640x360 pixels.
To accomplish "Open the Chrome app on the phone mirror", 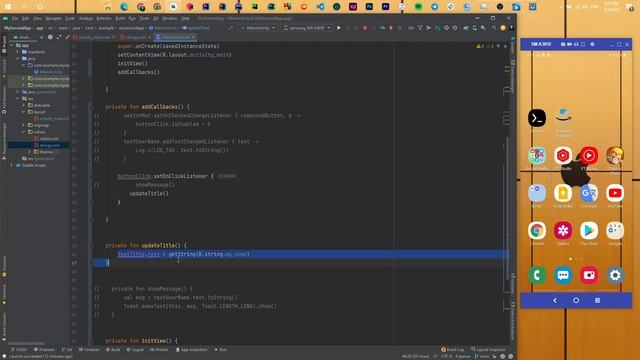I will 537,231.
